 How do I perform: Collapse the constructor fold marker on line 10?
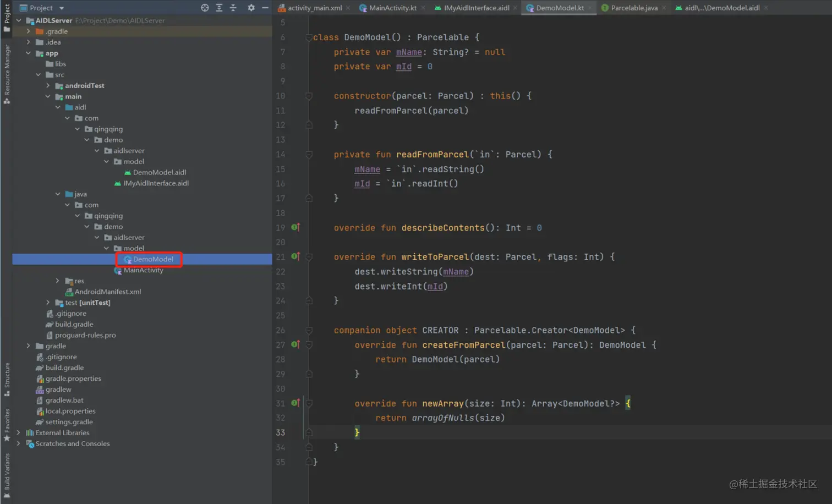[309, 96]
